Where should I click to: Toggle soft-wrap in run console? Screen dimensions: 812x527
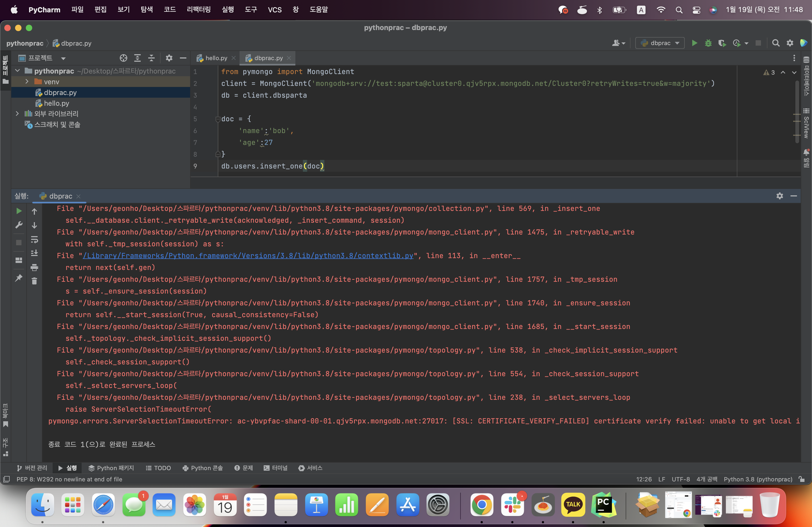pyautogui.click(x=34, y=239)
